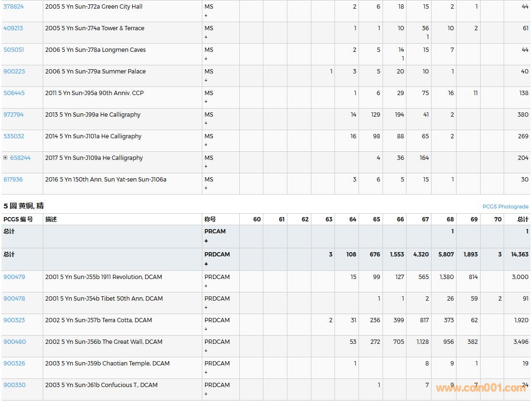Image resolution: width=532 pixels, height=401 pixels.
Task: Click 900478 Tibet 50th Ann link
Action: point(14,299)
